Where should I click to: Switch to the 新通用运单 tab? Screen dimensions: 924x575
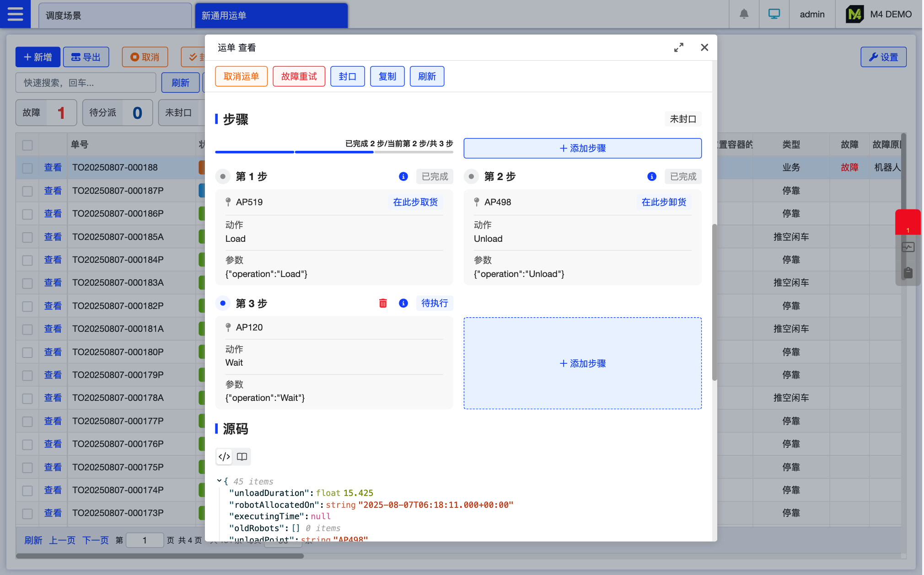pos(271,16)
